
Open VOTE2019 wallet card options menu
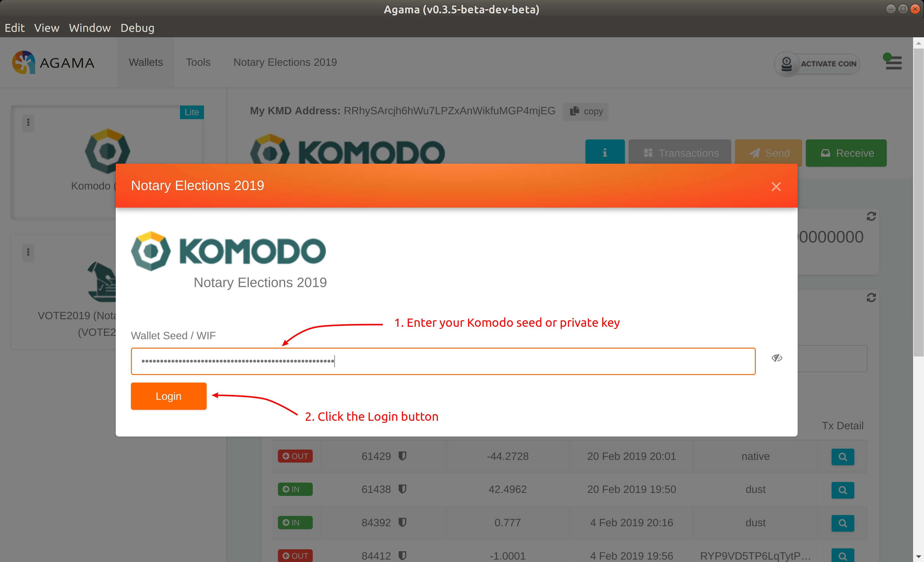coord(28,252)
